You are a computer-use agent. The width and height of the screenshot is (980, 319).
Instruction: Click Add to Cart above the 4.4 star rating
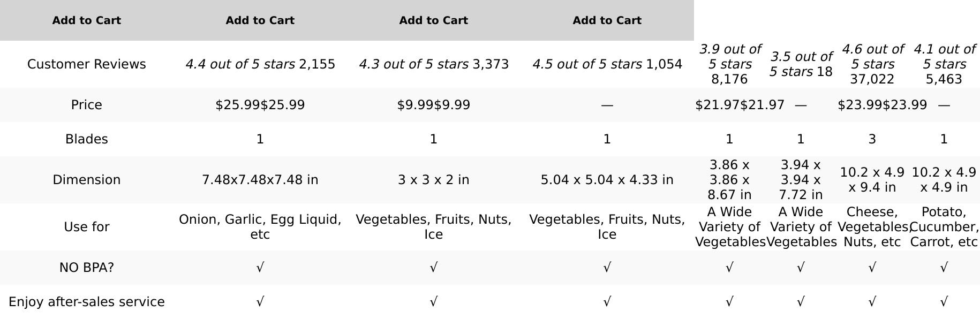(260, 20)
